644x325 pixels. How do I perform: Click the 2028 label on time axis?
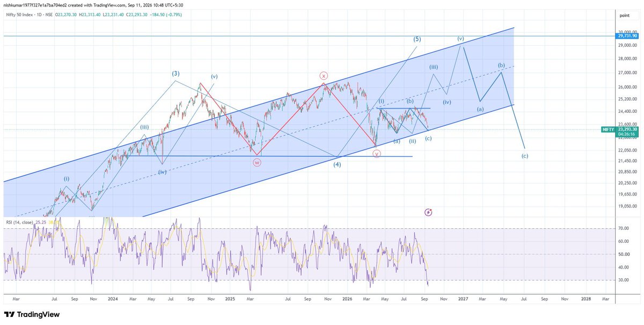[586, 298]
